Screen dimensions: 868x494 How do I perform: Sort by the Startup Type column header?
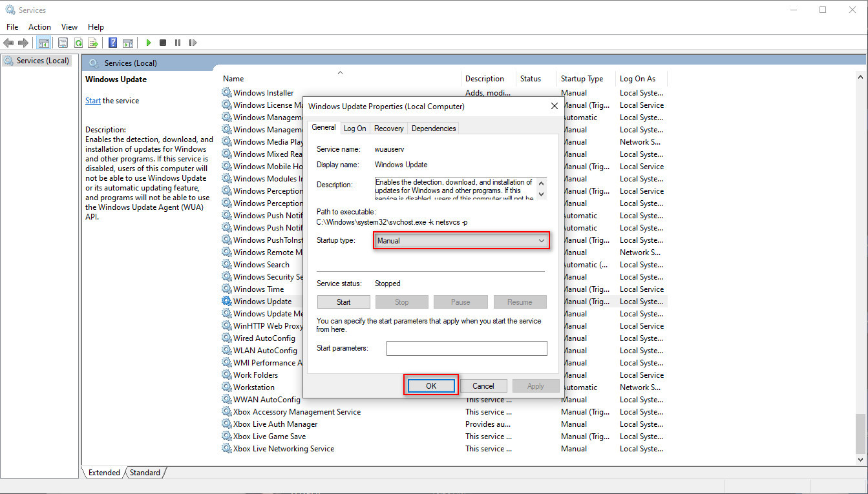point(586,79)
